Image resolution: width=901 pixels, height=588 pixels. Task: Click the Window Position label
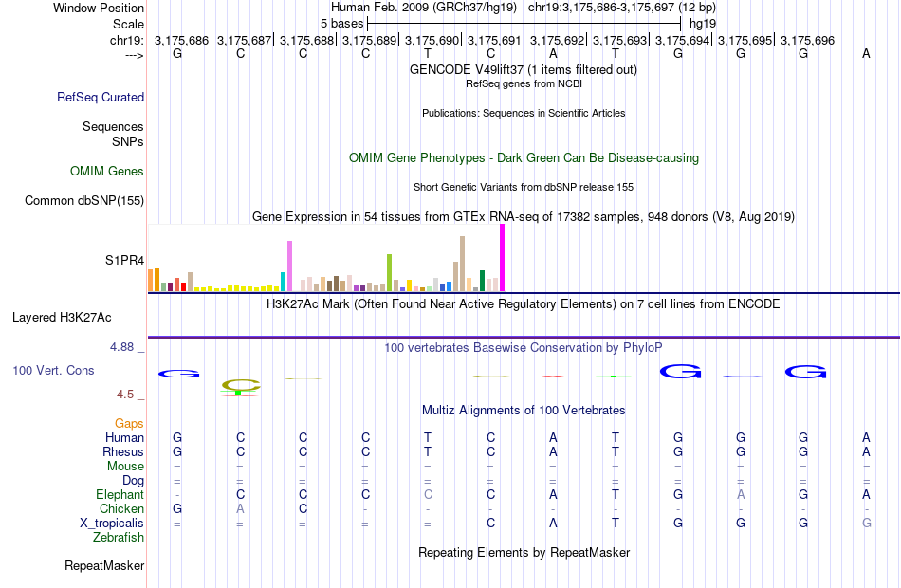[99, 8]
